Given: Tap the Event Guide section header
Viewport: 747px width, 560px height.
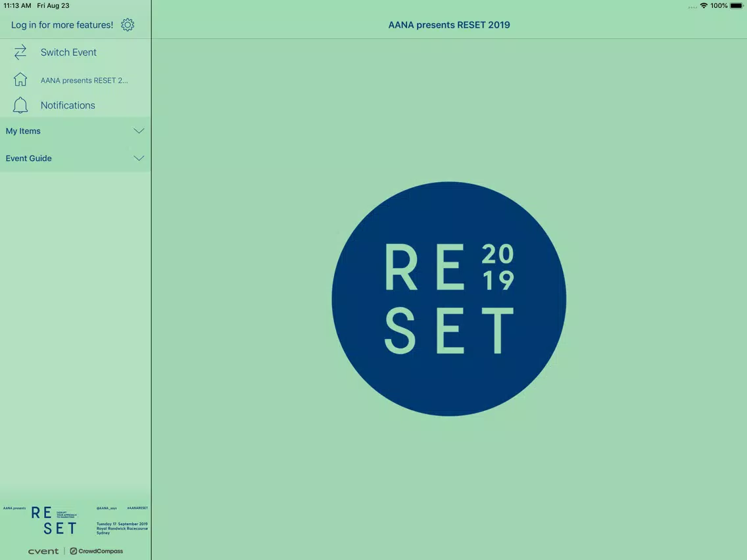Looking at the screenshot, I should point(75,158).
